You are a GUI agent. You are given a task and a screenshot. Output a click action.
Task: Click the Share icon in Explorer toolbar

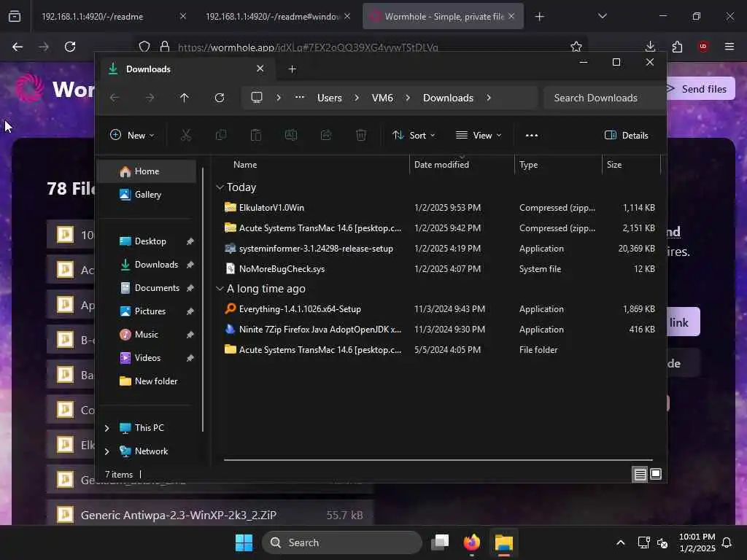point(326,135)
